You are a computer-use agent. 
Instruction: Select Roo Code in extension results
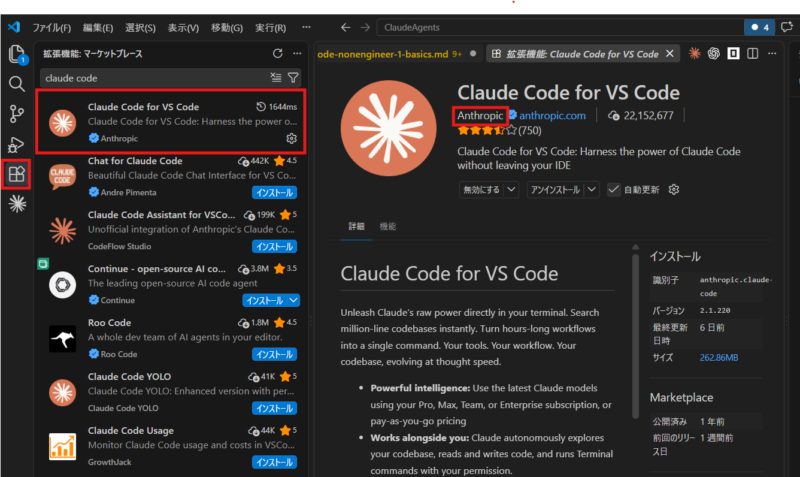point(171,339)
